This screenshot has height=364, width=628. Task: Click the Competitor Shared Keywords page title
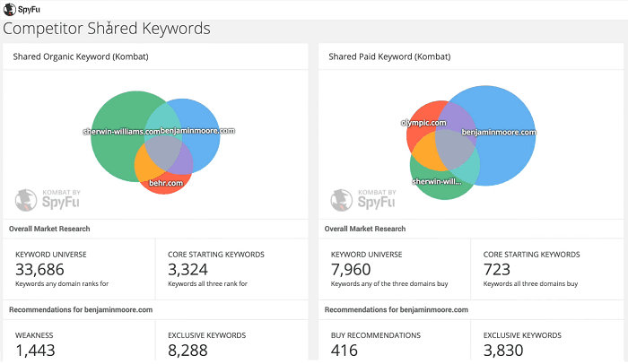pos(107,29)
